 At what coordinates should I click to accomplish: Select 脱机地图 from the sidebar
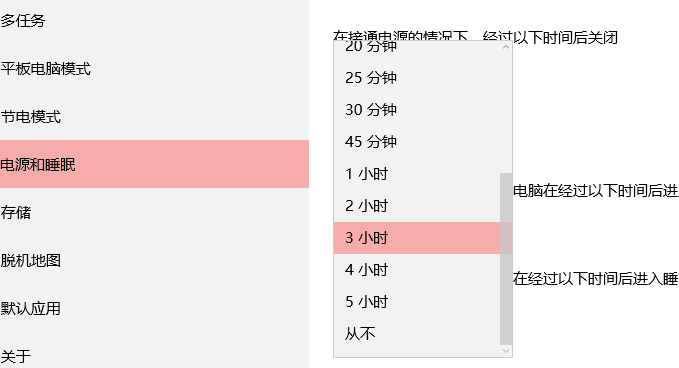154,260
